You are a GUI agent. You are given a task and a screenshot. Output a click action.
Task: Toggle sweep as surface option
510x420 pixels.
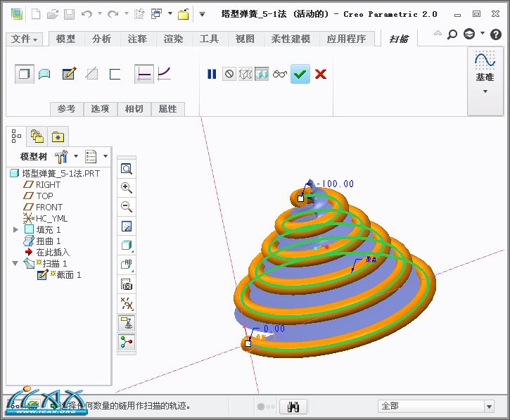pyautogui.click(x=44, y=74)
